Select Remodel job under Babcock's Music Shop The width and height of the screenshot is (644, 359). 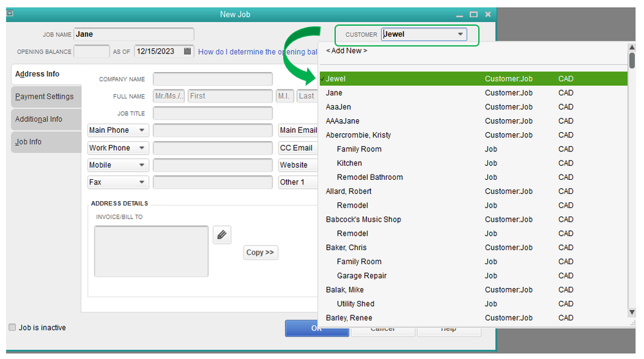[x=474, y=233]
